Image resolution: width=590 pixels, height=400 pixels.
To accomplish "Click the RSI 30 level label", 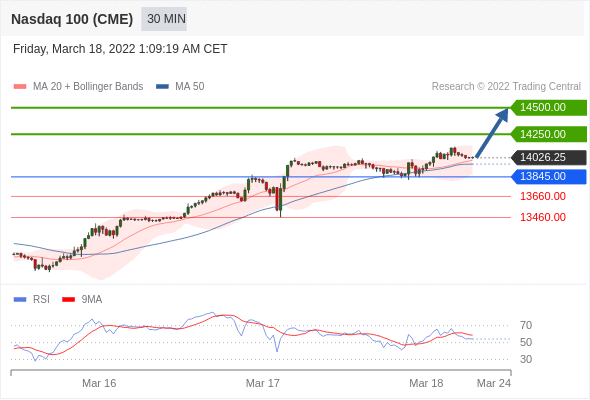I will click(x=526, y=359).
